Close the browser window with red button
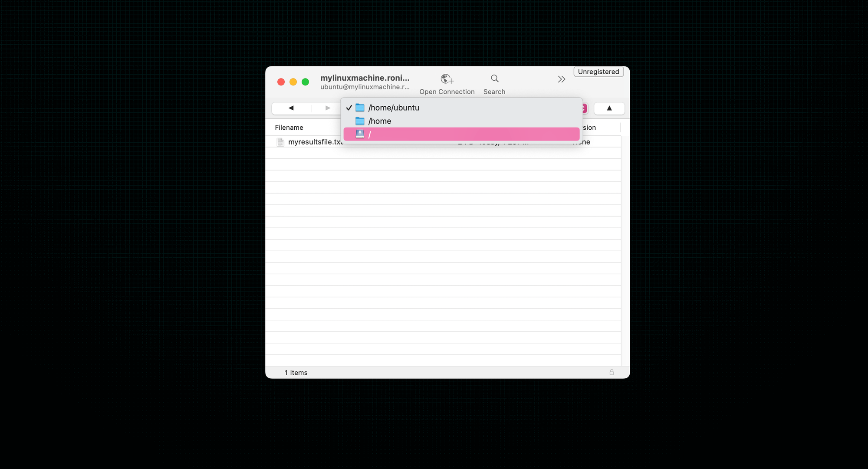 281,82
